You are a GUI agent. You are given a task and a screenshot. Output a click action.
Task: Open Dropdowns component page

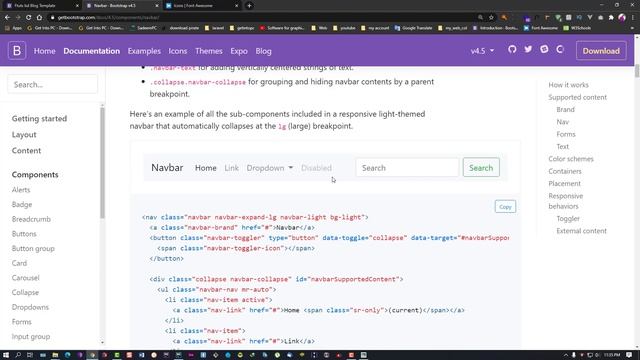click(x=30, y=307)
